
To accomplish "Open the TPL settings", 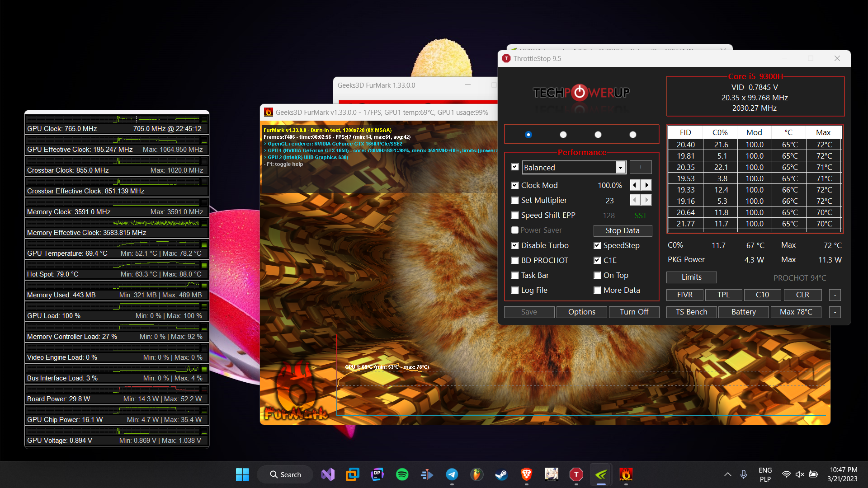I will tap(723, 295).
